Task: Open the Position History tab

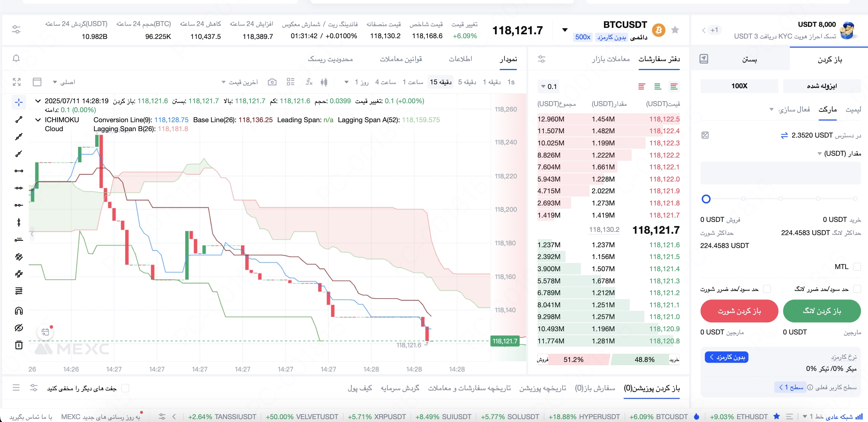Action: tap(543, 388)
